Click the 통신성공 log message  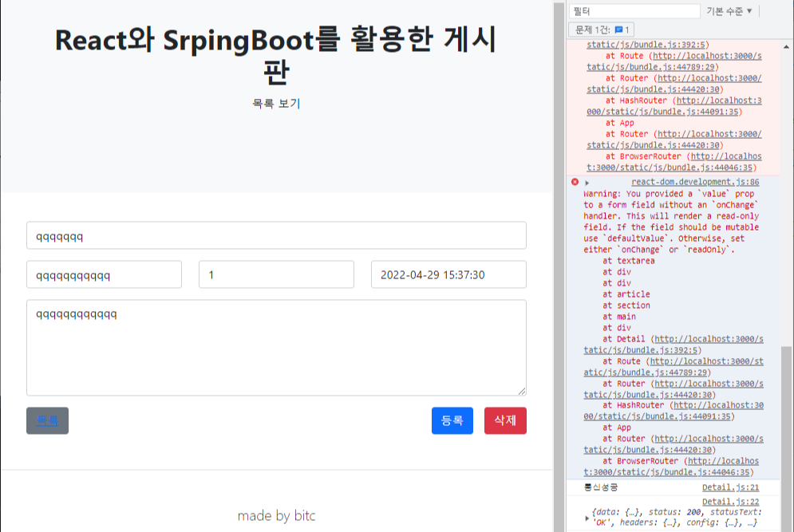(601, 487)
